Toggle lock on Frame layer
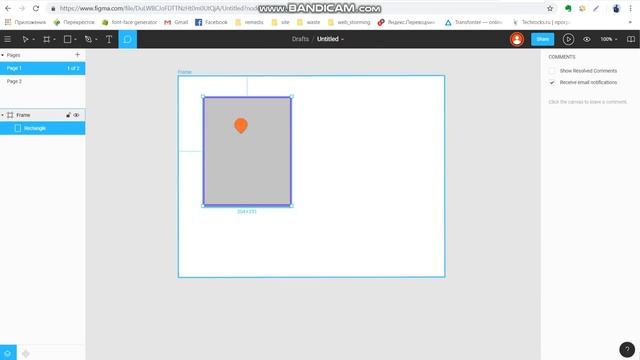 68,115
